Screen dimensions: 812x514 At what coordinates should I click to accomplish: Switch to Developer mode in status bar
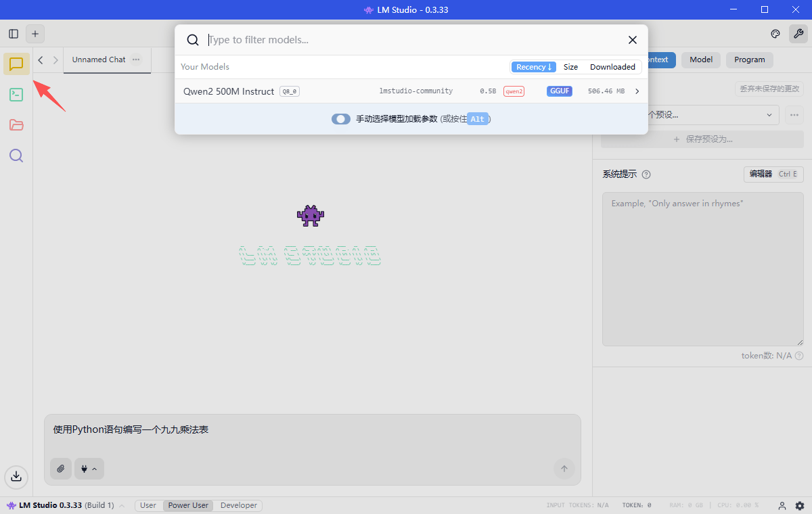click(x=238, y=505)
